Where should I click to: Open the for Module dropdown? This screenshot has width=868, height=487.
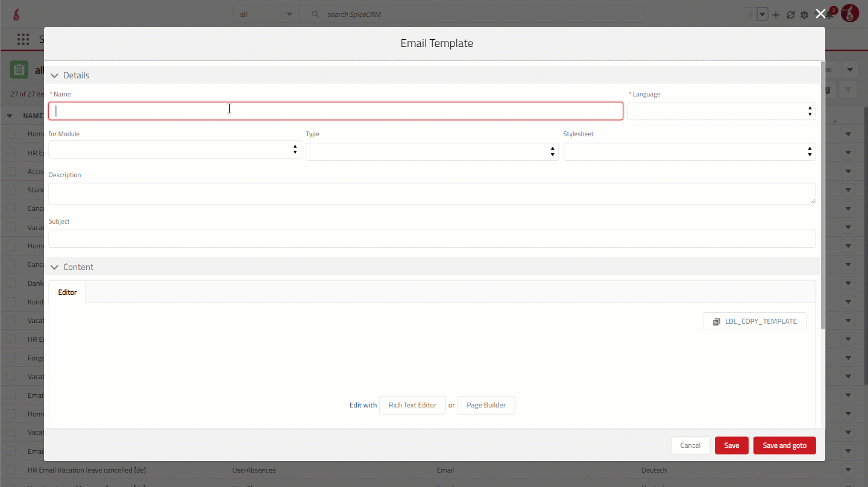174,149
